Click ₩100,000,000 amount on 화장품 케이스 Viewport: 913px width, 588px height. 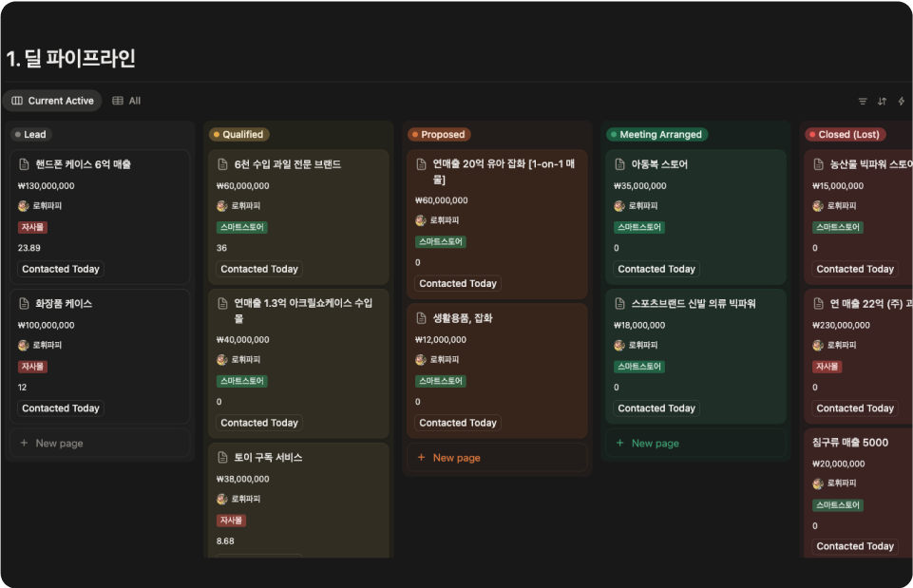(46, 326)
